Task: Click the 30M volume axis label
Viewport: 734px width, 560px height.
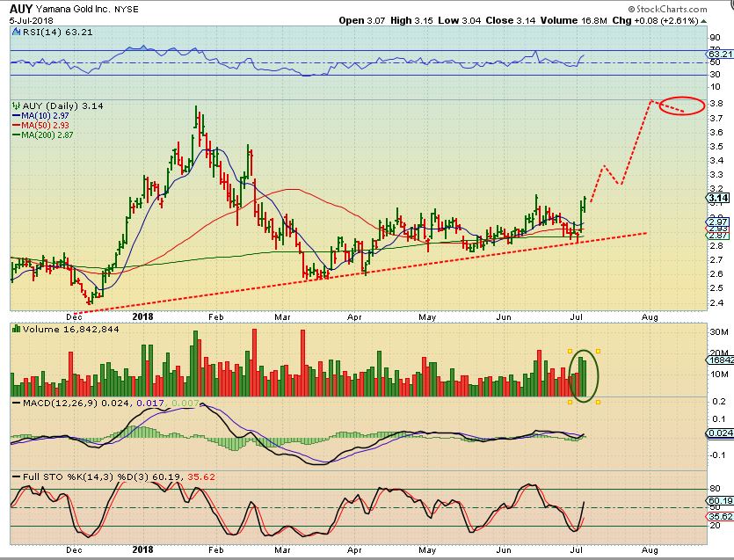Action: (x=719, y=332)
